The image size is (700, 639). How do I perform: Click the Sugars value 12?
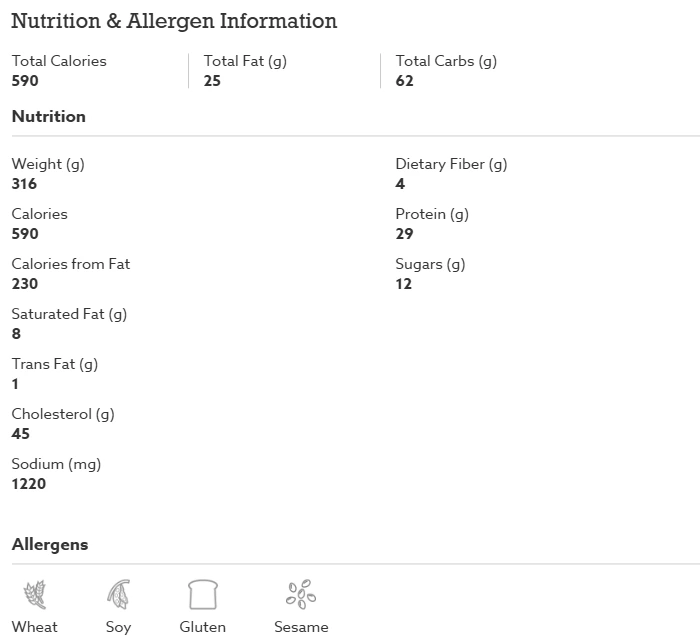click(404, 284)
